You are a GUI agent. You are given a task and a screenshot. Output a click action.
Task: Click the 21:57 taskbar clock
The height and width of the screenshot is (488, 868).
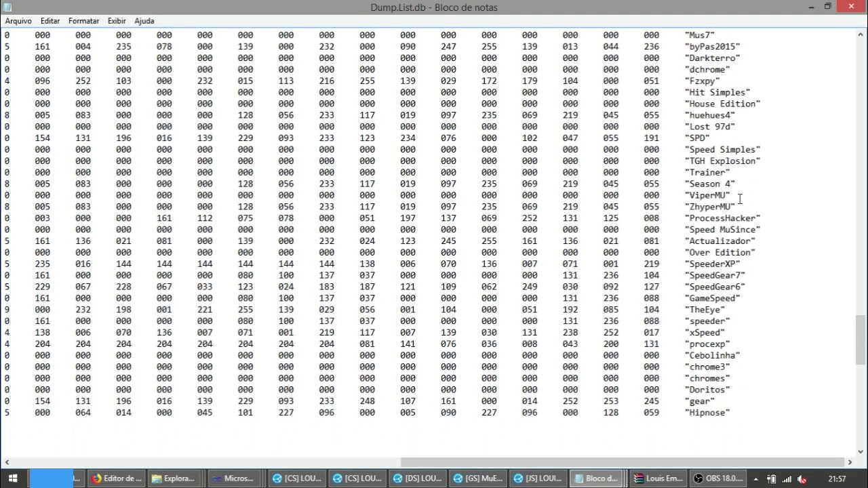tap(837, 479)
